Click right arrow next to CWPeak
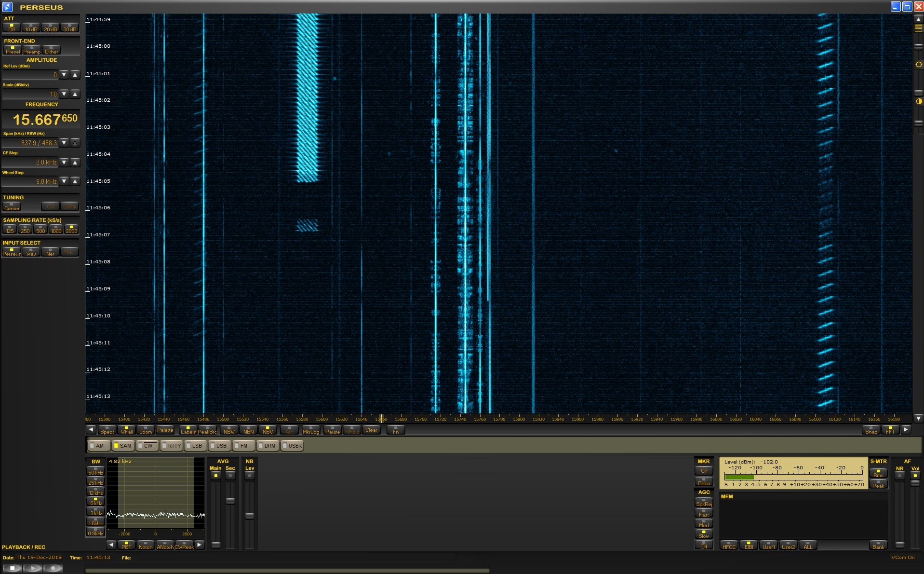 pyautogui.click(x=200, y=545)
